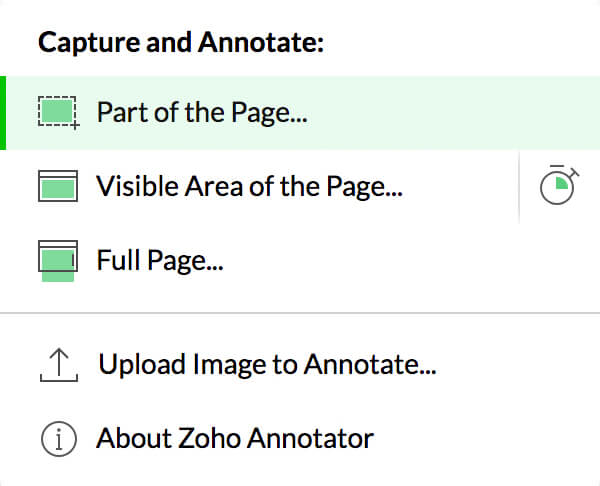The image size is (600, 486).
Task: Click blank space right of About Zoho Annotator
Action: (x=486, y=439)
